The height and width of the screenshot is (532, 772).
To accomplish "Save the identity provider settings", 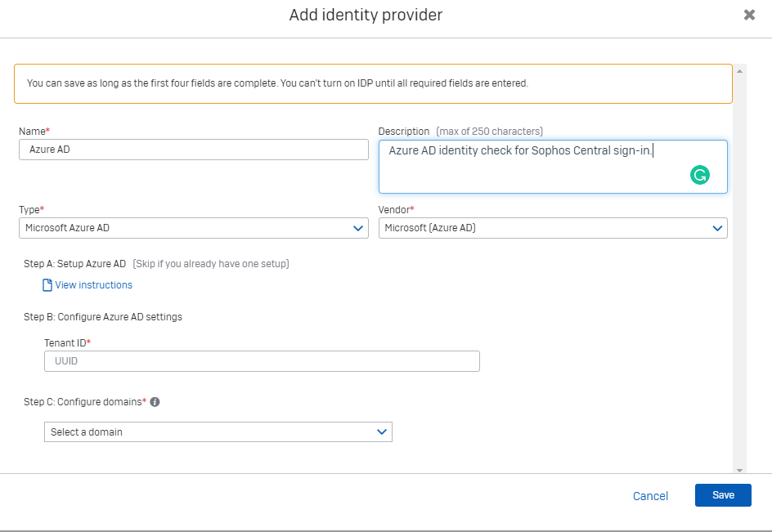I will click(723, 495).
